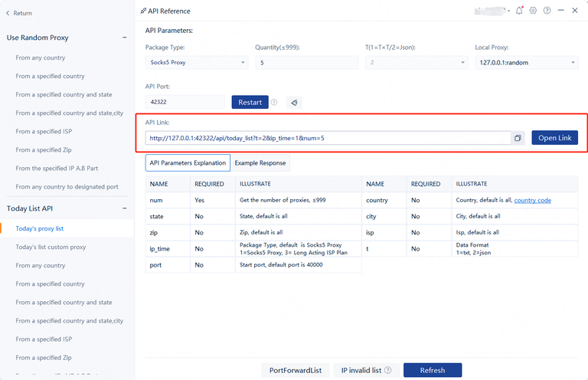Click the help question mark icon in title bar
The width and height of the screenshot is (588, 380).
click(x=547, y=11)
